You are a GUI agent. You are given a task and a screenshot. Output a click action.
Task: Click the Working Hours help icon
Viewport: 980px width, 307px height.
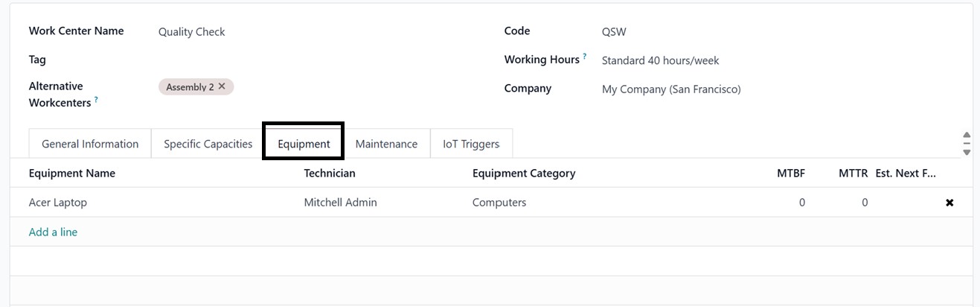[x=585, y=57]
